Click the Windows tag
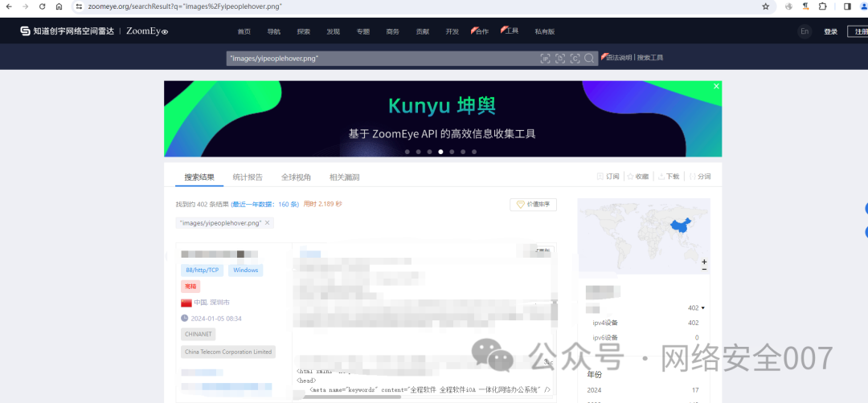 (x=246, y=271)
